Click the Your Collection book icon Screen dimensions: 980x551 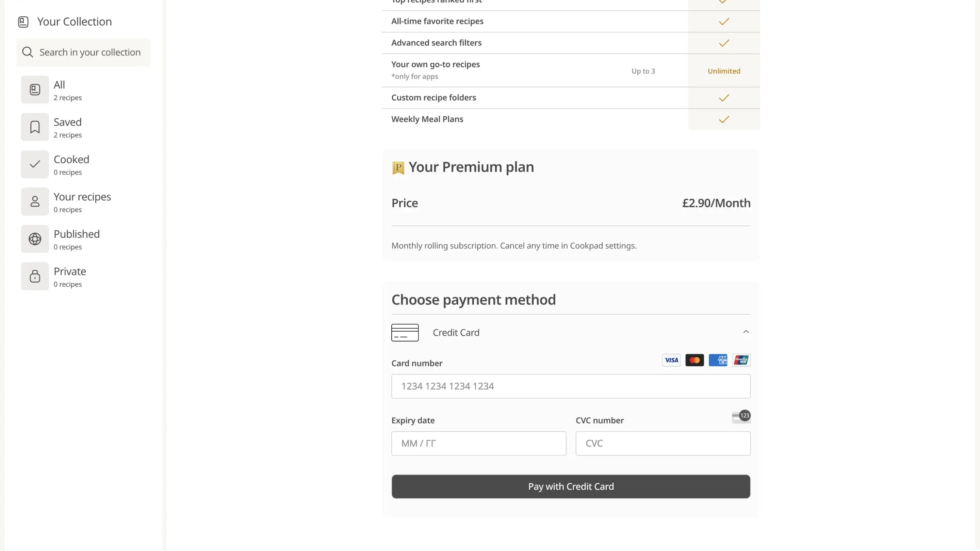click(23, 22)
